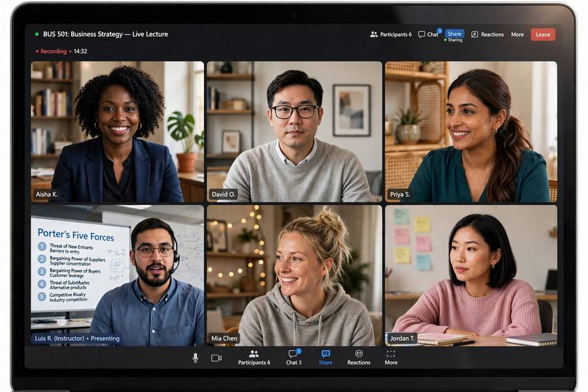This screenshot has height=392, width=588.
Task: Click the Porter's Five Forces slide heading
Action: (76, 235)
